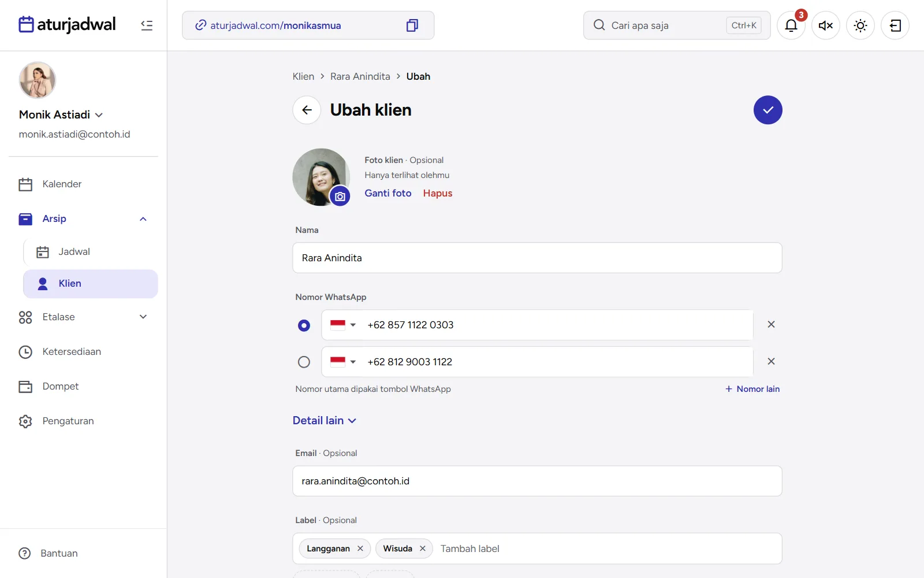Click the camera icon on client photo
The image size is (924, 578).
340,197
